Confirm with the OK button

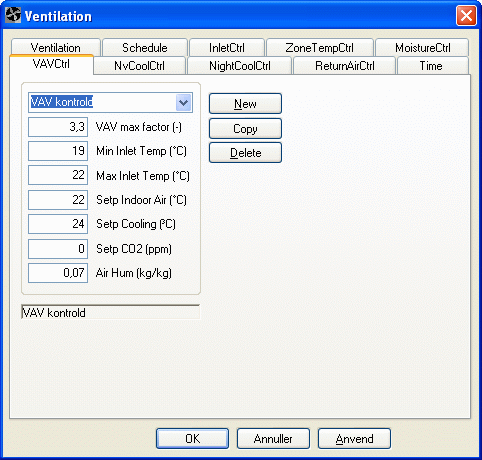click(x=193, y=439)
